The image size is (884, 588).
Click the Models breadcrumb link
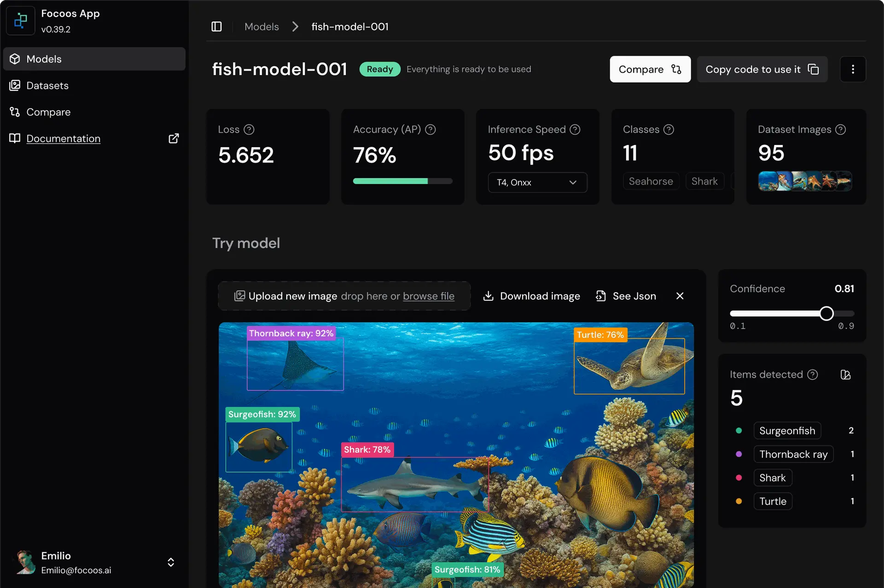coord(262,27)
